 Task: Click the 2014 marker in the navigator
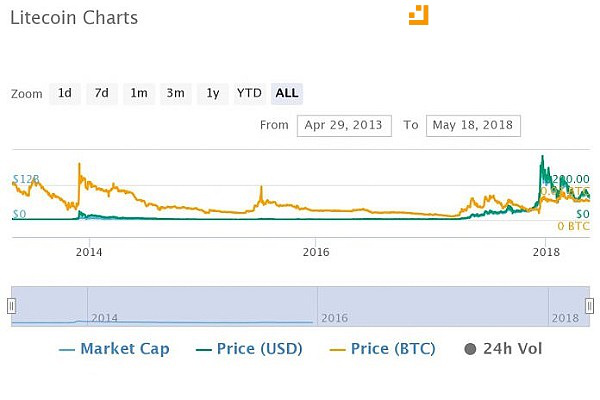[x=104, y=317]
